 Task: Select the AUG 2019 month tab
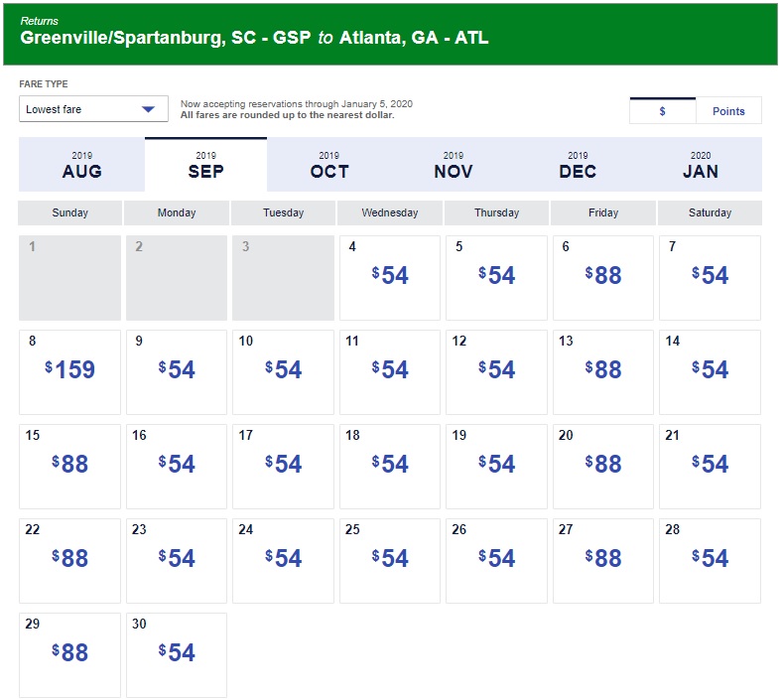point(81,165)
